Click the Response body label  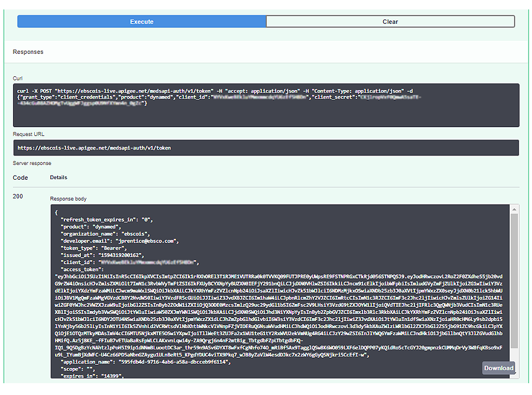(x=68, y=199)
